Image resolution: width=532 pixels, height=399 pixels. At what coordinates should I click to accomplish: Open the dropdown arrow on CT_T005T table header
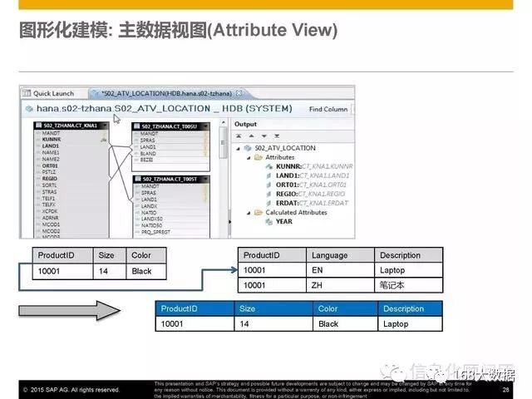pyautogui.click(x=205, y=179)
